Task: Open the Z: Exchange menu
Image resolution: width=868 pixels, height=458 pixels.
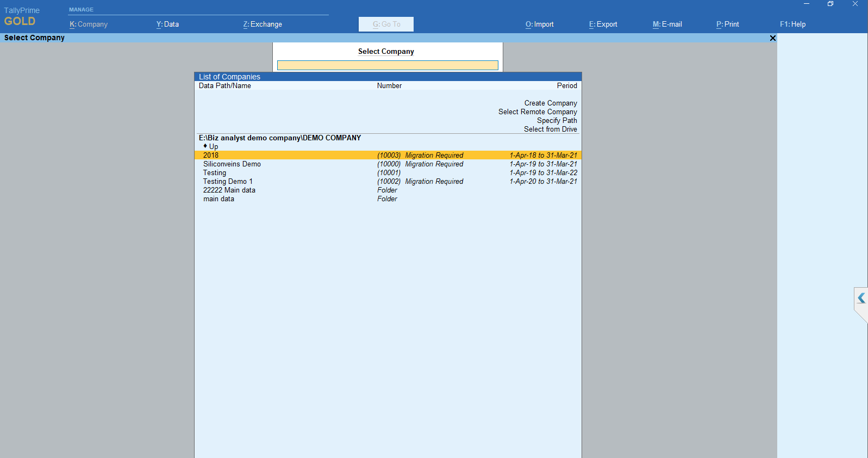Action: tap(263, 24)
